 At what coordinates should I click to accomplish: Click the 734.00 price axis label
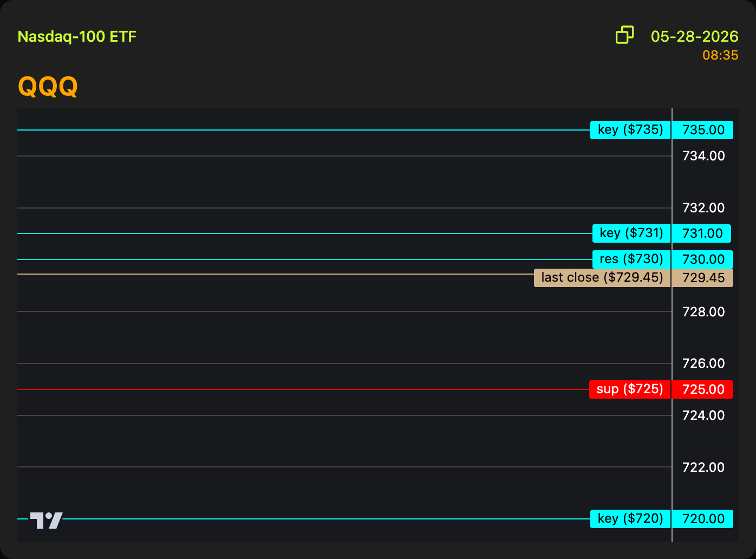tap(703, 156)
